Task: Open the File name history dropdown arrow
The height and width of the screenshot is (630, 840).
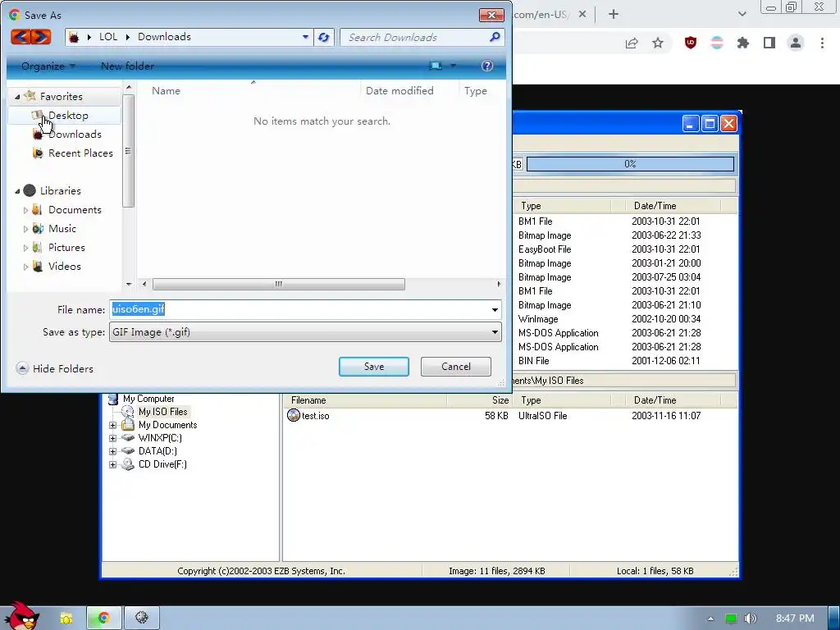Action: pos(495,309)
